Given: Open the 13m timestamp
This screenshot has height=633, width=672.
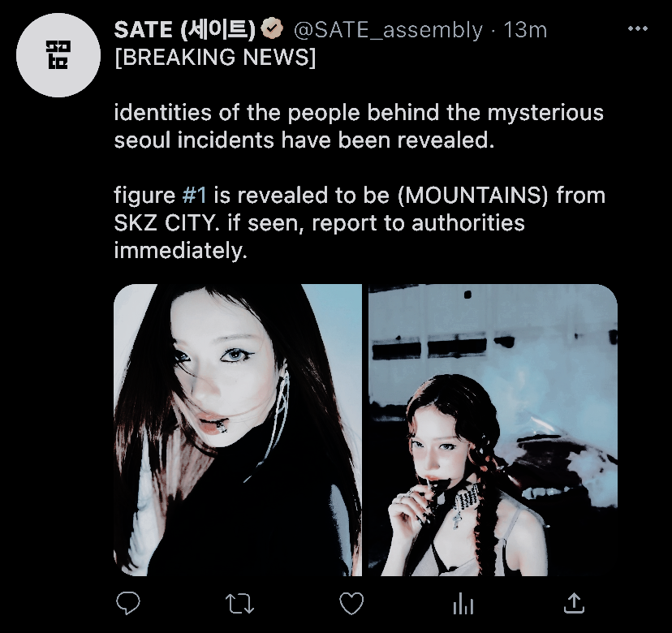Looking at the screenshot, I should 525,30.
